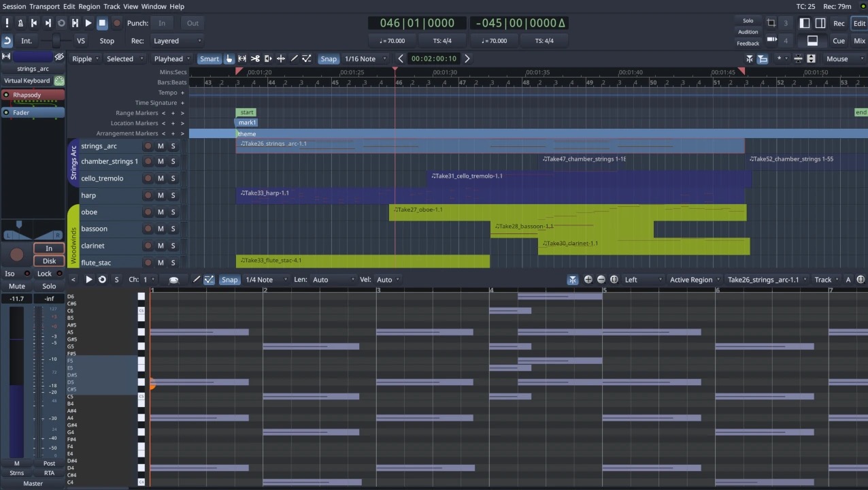Click the auto-return arrow icon

coord(7,41)
